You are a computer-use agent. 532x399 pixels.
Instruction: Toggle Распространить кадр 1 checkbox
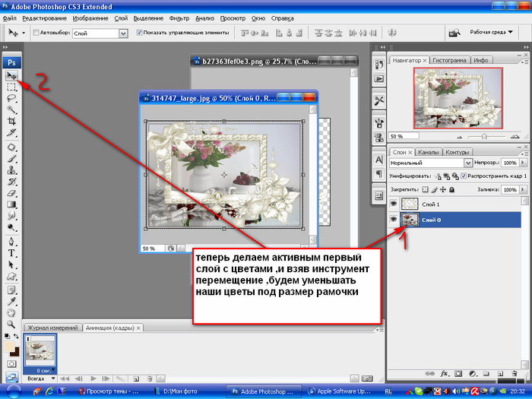(464, 176)
